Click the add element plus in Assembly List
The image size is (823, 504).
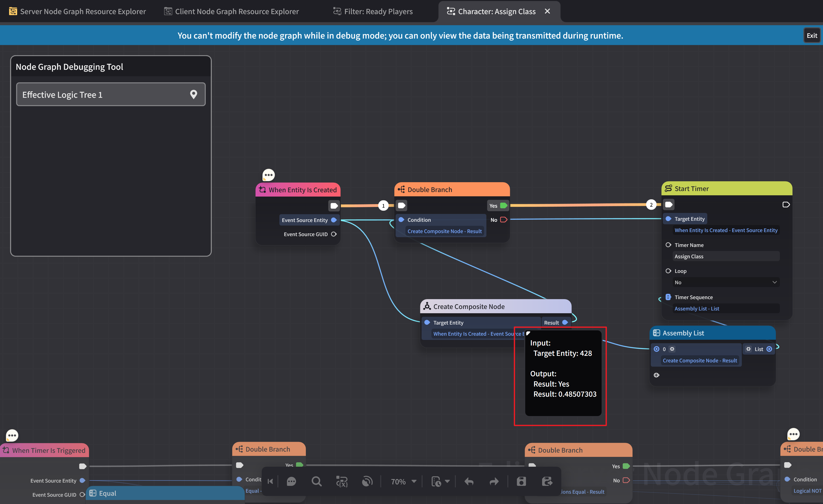656,375
